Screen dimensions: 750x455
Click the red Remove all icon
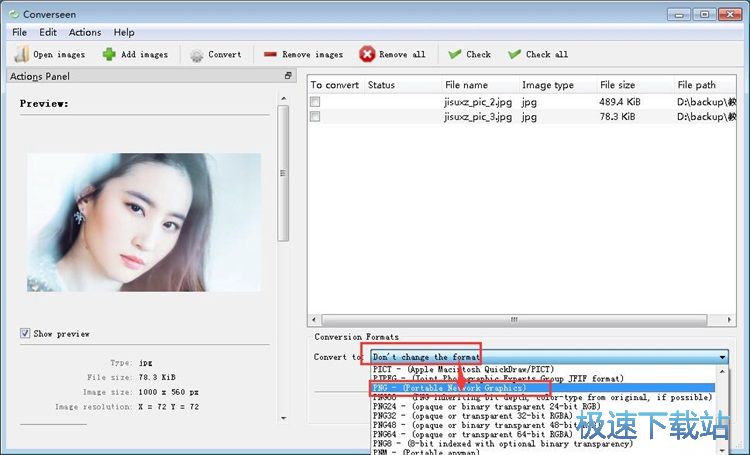click(x=367, y=54)
